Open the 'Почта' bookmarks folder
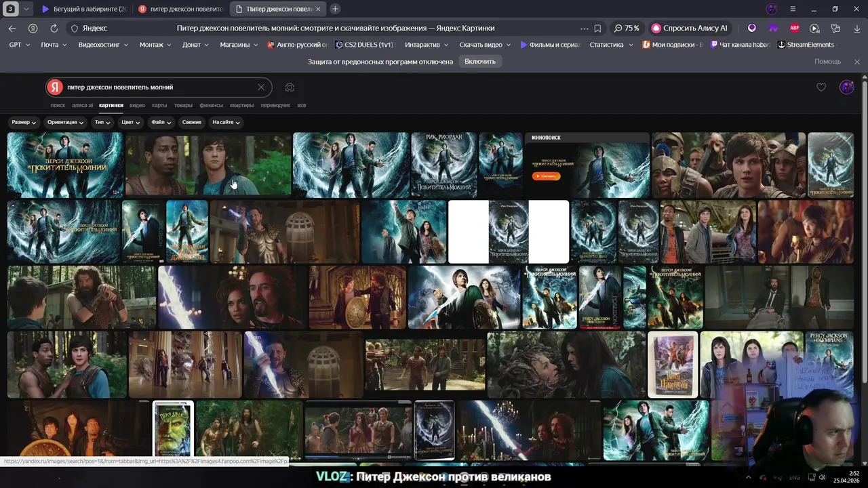The height and width of the screenshot is (488, 868). [x=54, y=45]
